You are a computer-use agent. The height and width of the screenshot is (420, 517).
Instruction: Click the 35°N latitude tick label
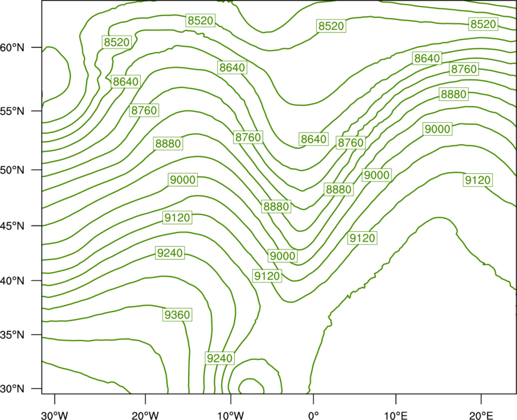(x=12, y=335)
